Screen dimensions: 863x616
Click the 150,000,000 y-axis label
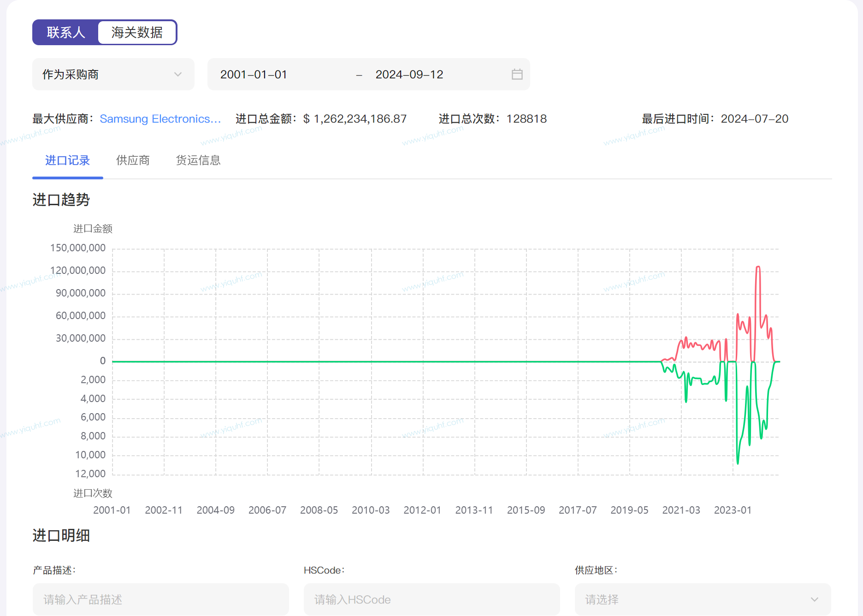coord(78,248)
